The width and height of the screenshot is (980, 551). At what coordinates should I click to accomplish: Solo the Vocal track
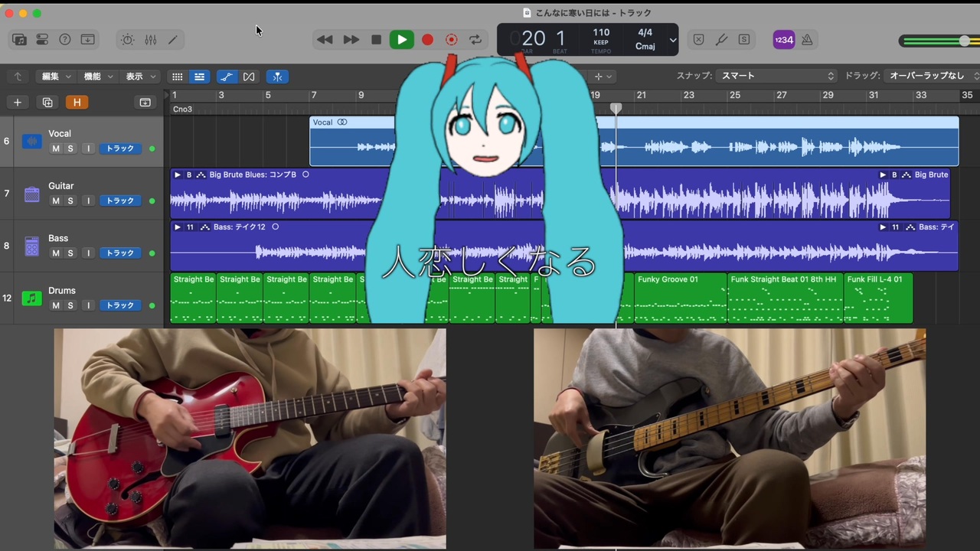point(70,148)
